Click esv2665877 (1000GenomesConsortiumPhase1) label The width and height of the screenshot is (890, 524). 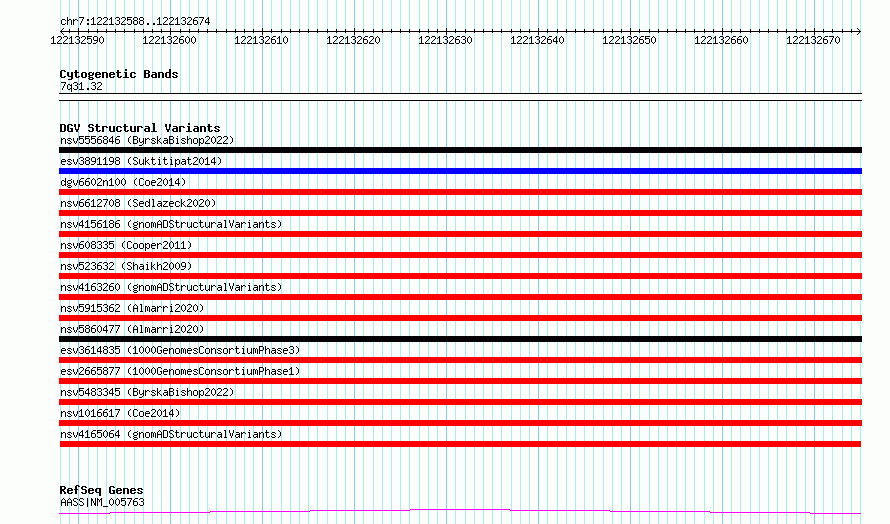(x=180, y=371)
